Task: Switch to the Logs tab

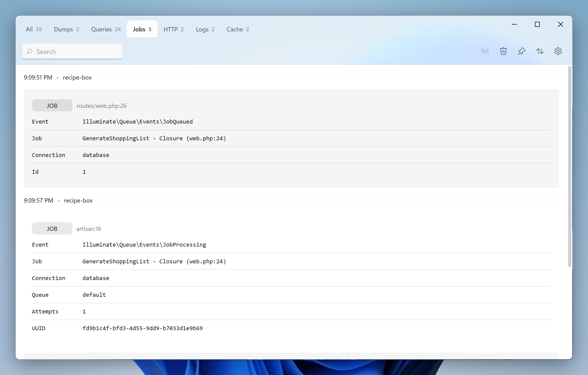Action: (x=205, y=29)
